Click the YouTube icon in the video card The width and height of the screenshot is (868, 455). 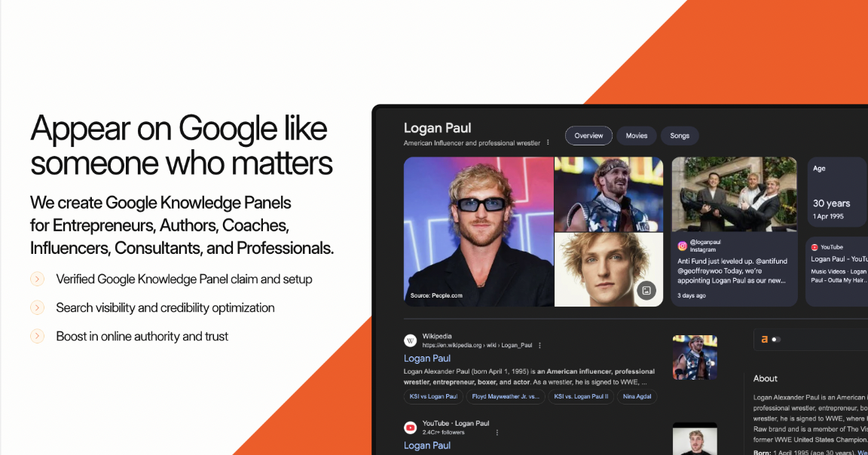pyautogui.click(x=815, y=247)
